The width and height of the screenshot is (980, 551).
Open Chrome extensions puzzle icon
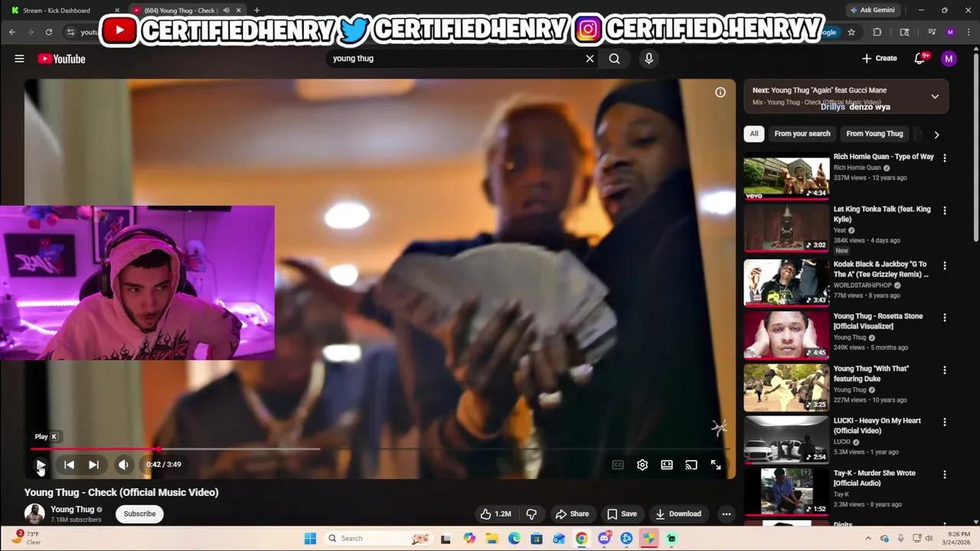click(x=877, y=32)
